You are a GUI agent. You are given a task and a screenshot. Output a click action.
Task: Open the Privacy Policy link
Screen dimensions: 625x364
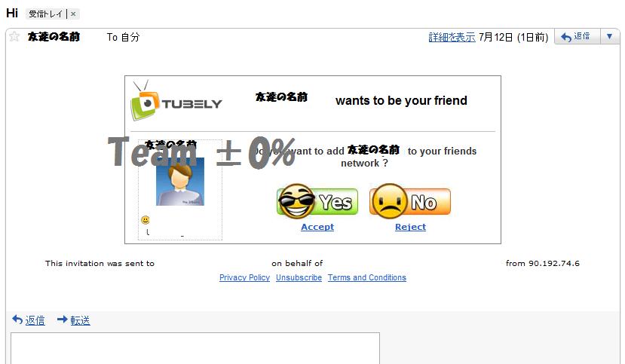pos(244,277)
